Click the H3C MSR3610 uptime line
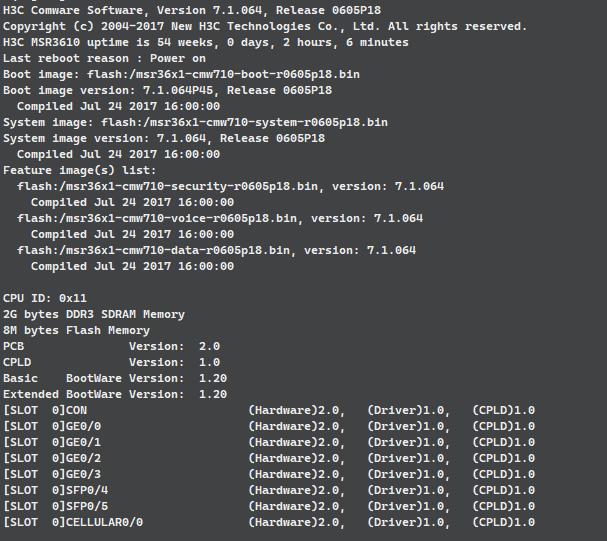Viewport: 607px width, 541px height. pyautogui.click(x=206, y=42)
